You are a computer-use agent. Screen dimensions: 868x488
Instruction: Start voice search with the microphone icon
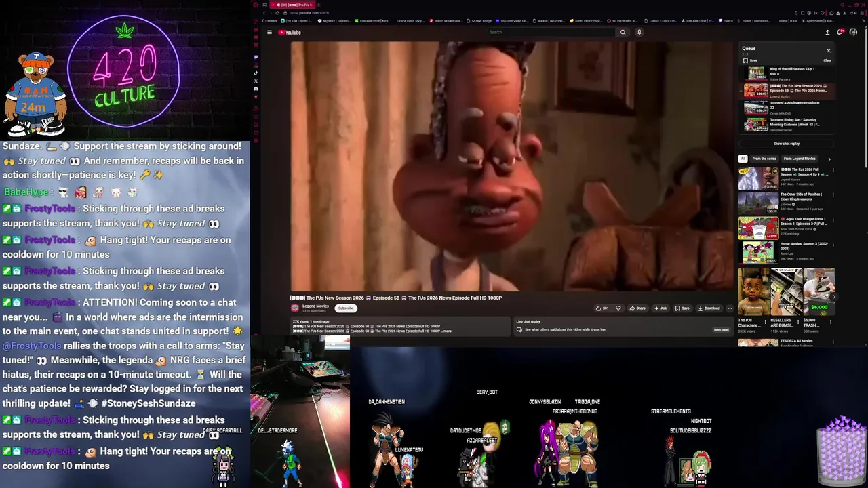point(639,32)
